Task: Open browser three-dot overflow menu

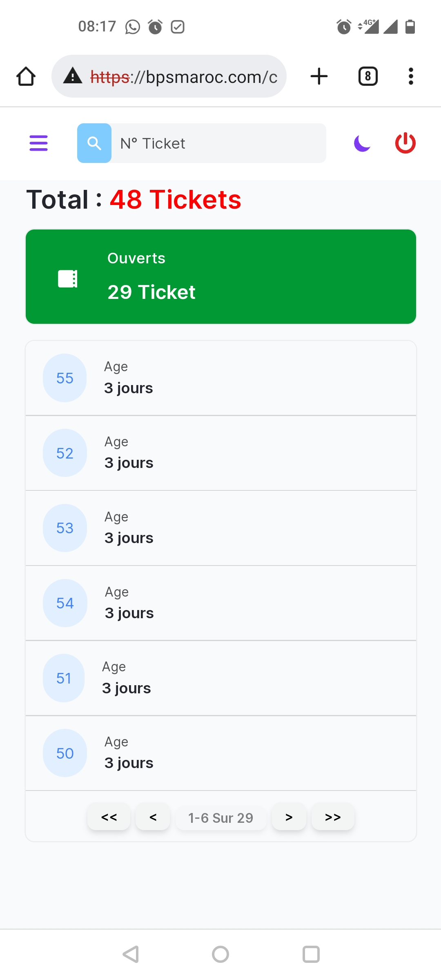Action: tap(411, 76)
